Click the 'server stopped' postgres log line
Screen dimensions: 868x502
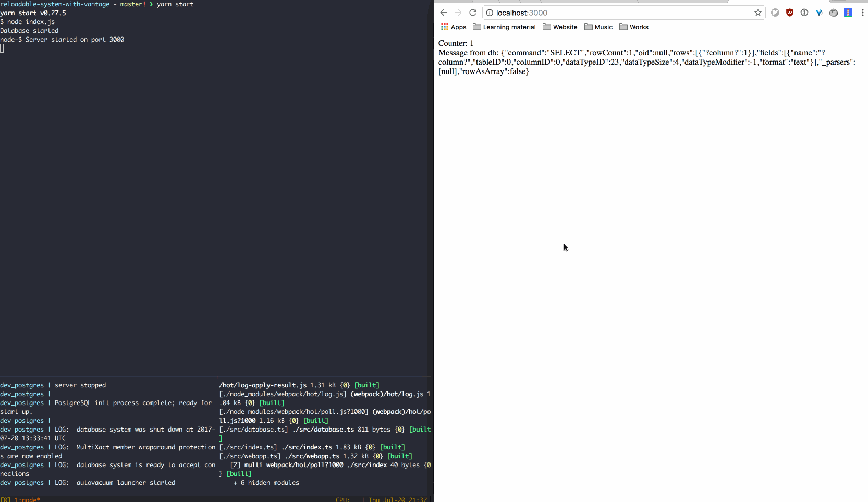click(x=80, y=385)
